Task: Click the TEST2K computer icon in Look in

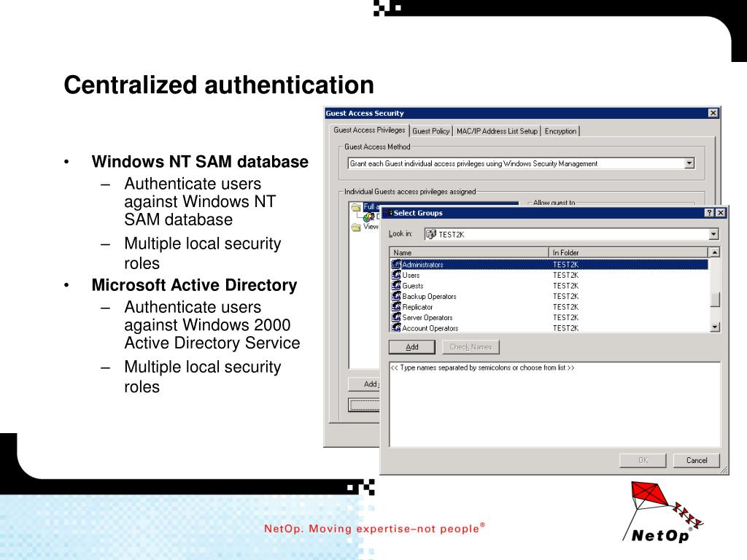Action: [430, 234]
